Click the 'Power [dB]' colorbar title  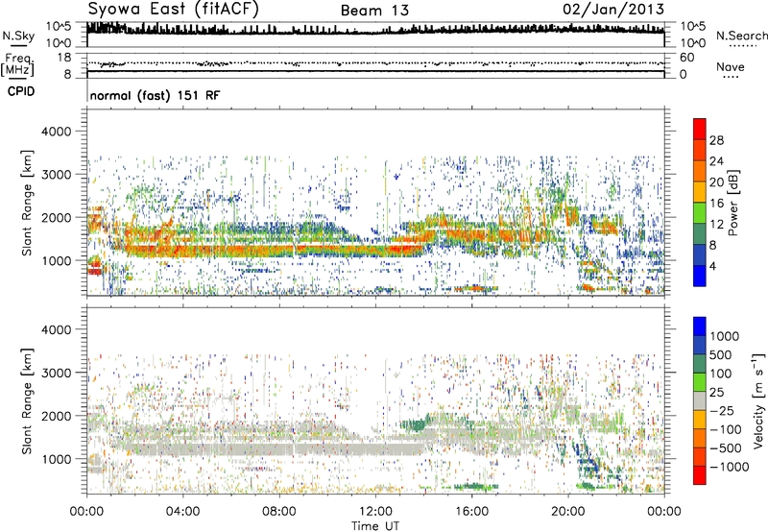click(x=733, y=203)
